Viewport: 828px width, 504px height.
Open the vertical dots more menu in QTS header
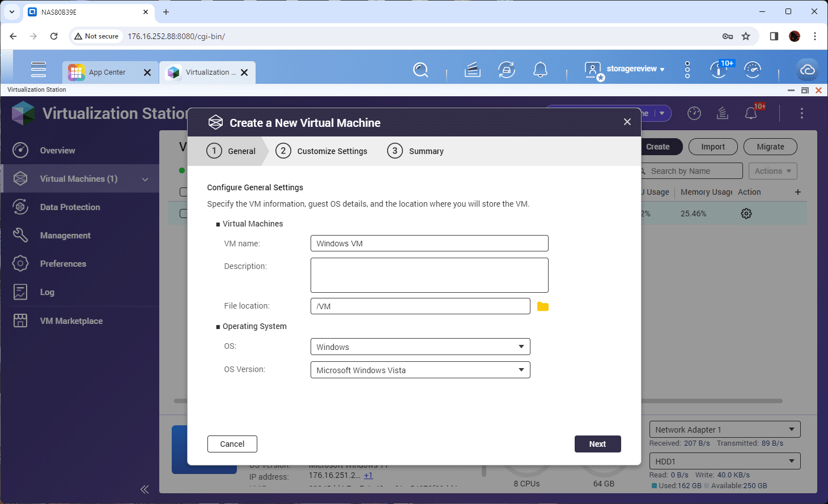point(687,70)
